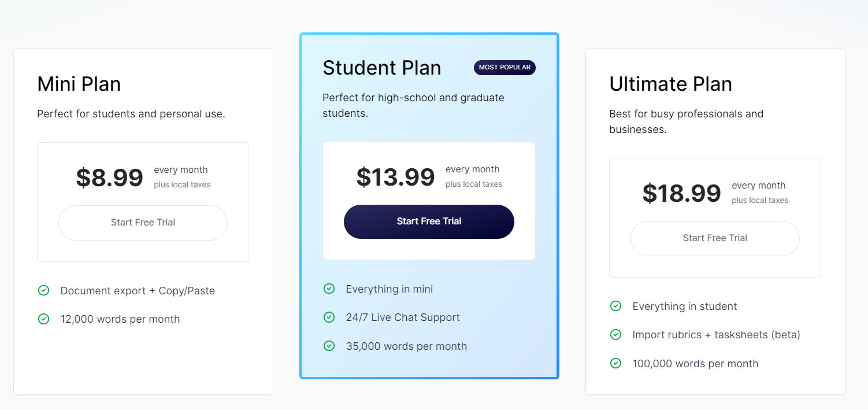Click the checkmark icon beside Everything in student
Image resolution: width=868 pixels, height=410 pixels.
615,306
